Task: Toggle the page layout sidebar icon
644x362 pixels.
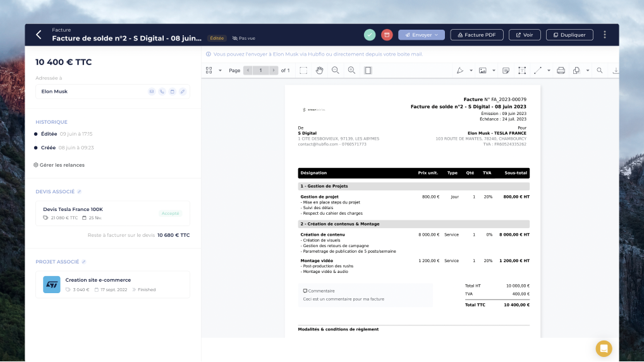Action: [x=368, y=71]
